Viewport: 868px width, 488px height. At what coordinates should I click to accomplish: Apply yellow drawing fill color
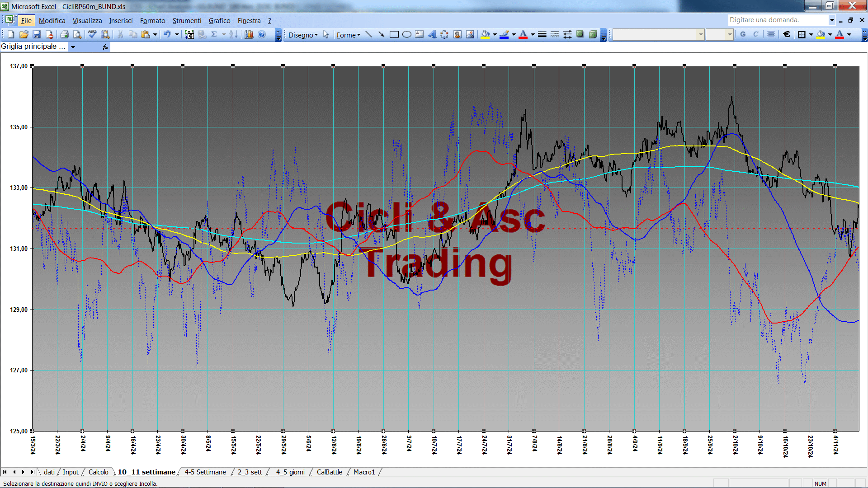pos(485,34)
